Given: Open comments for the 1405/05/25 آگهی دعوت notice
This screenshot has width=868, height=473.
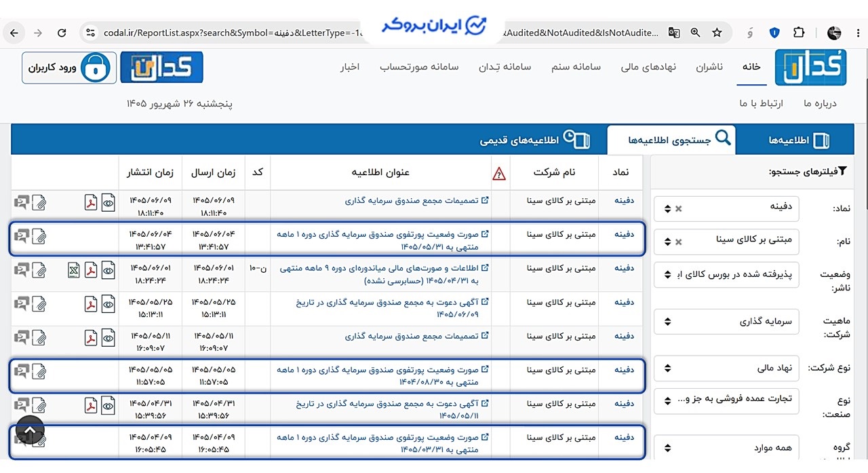Looking at the screenshot, I should point(22,304).
